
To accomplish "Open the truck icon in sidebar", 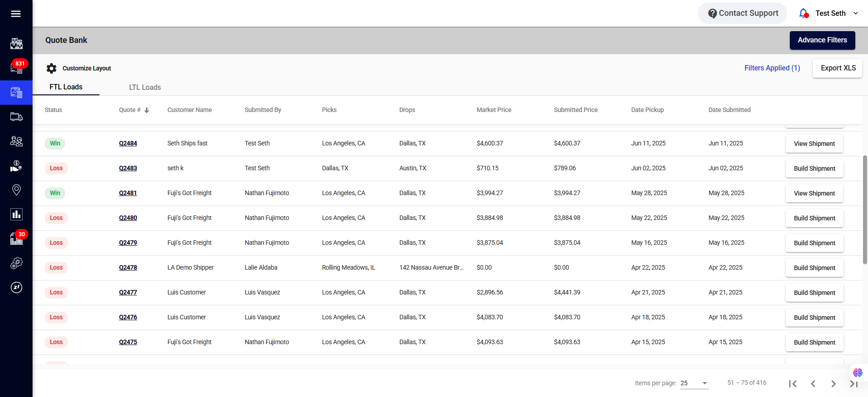I will pos(16,117).
